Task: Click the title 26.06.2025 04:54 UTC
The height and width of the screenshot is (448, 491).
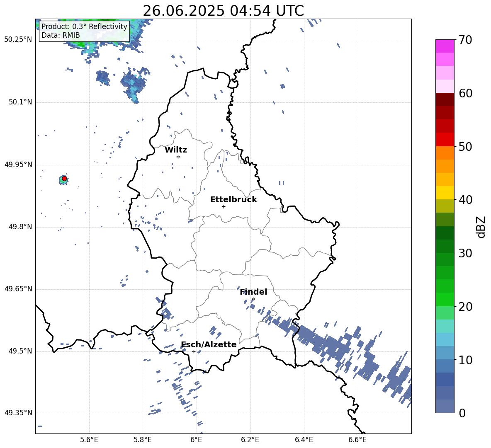Action: pos(223,11)
